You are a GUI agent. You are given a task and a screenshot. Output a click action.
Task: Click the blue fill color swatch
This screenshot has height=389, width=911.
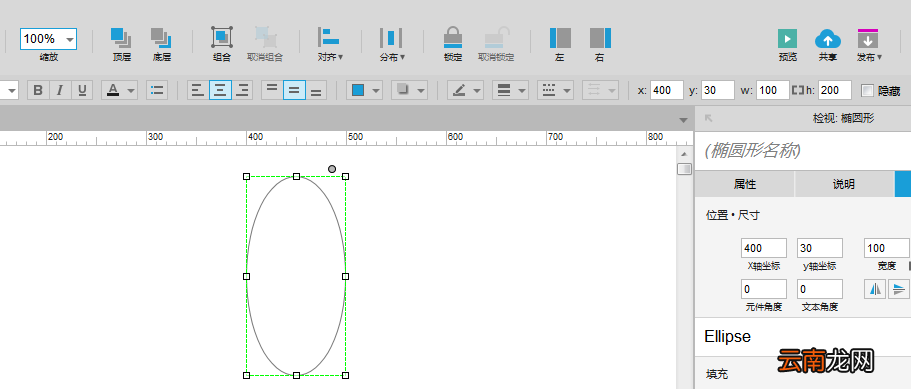click(x=358, y=90)
